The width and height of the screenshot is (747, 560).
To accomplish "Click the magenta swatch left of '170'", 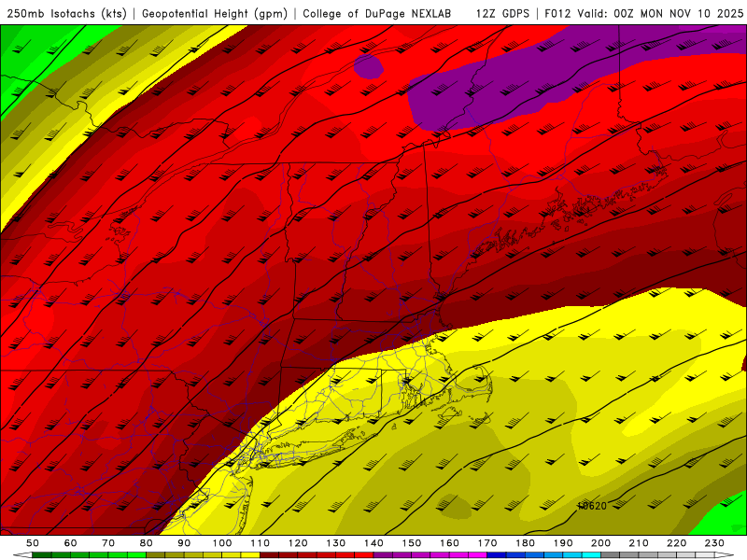I will click(478, 555).
